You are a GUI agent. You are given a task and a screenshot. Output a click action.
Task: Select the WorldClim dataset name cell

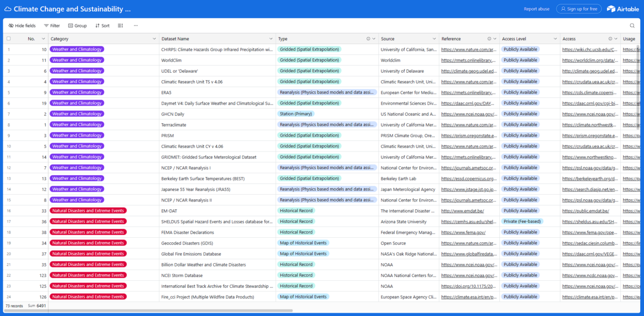point(217,60)
